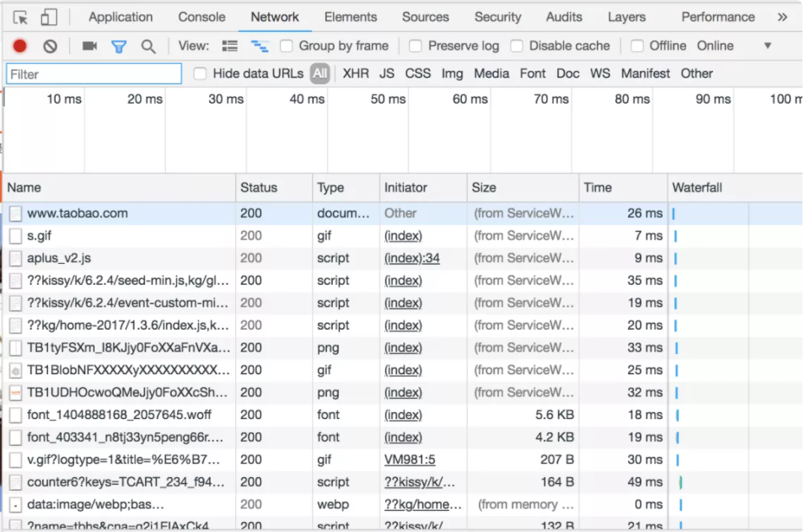The height and width of the screenshot is (532, 805).
Task: Open the VM981:5 initiator link
Action: click(x=410, y=459)
